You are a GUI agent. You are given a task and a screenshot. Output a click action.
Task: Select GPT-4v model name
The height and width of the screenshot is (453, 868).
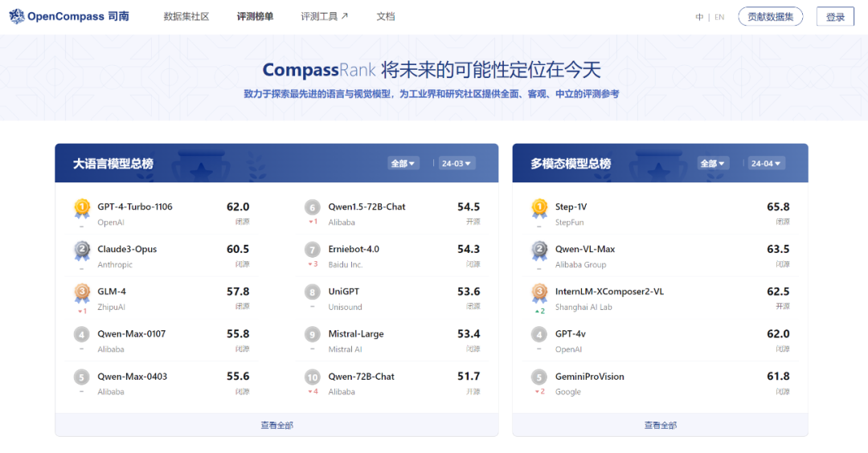click(571, 334)
